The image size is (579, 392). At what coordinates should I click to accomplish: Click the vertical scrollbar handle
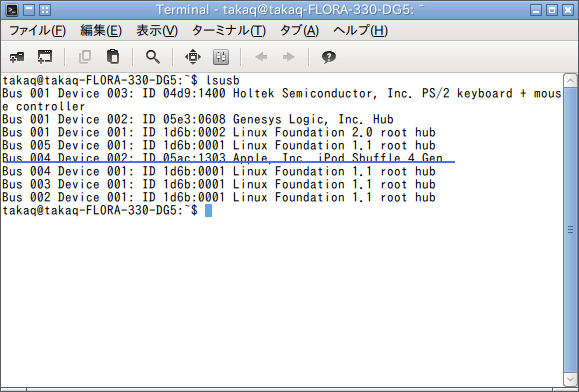[x=570, y=230]
